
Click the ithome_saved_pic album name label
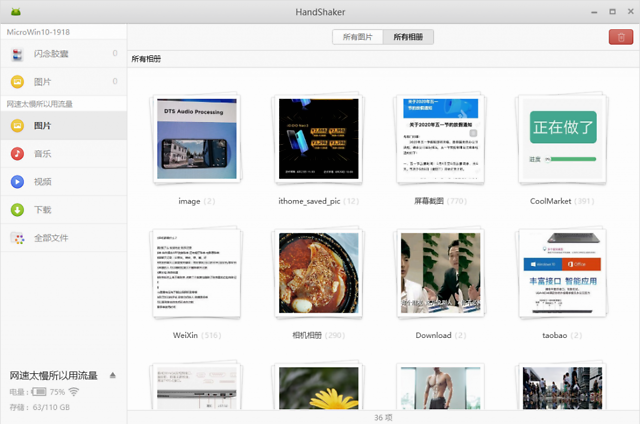pos(309,201)
